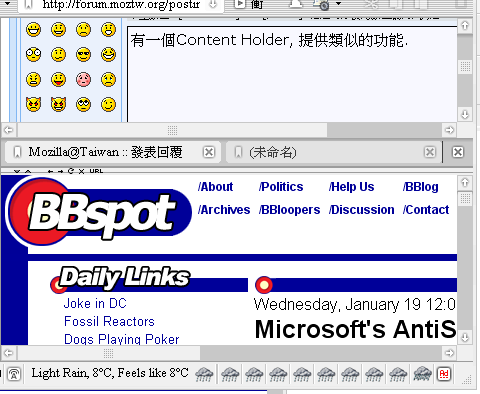
Task: Close the Mozilla@Taiwan tab
Action: [209, 152]
